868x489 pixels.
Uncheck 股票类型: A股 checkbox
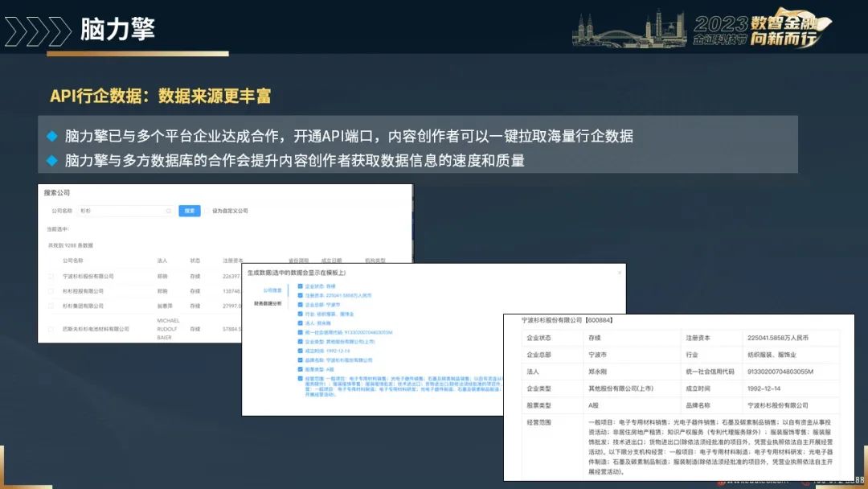pyautogui.click(x=300, y=369)
